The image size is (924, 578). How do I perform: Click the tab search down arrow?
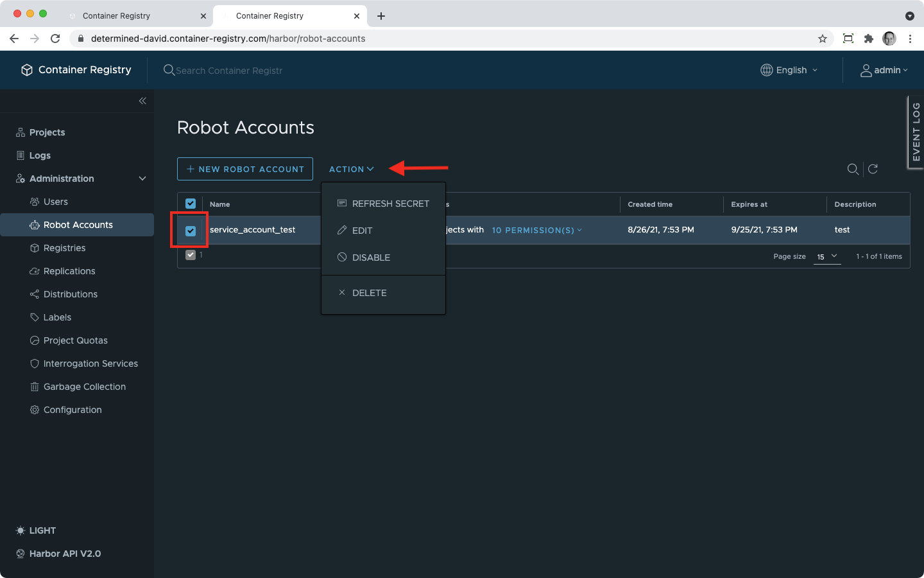point(909,16)
